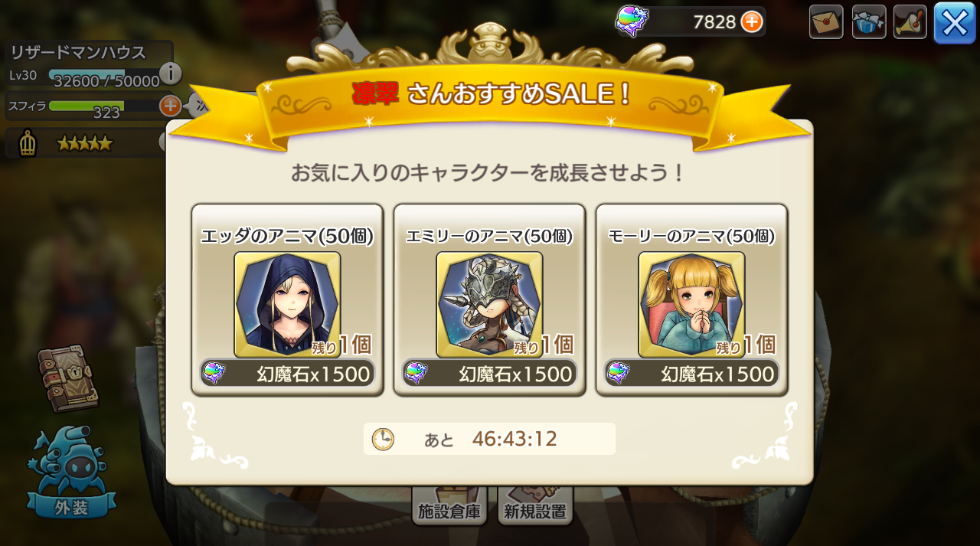Click the rainbow gem currency icon
Image resolution: width=980 pixels, height=546 pixels.
[633, 21]
